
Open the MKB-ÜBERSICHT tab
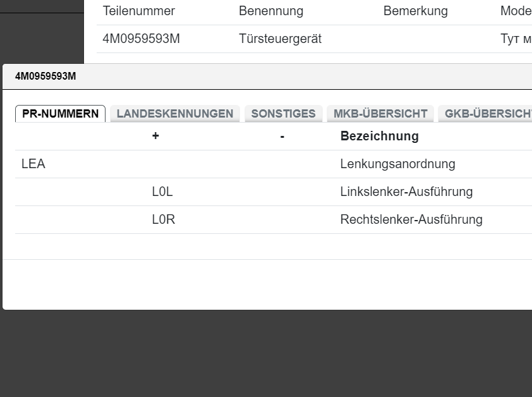pyautogui.click(x=380, y=114)
